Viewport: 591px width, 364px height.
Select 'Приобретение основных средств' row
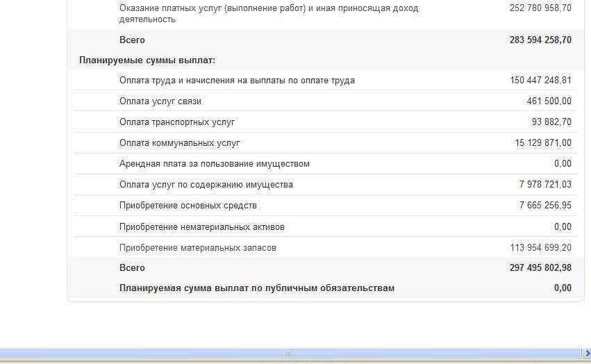326,206
